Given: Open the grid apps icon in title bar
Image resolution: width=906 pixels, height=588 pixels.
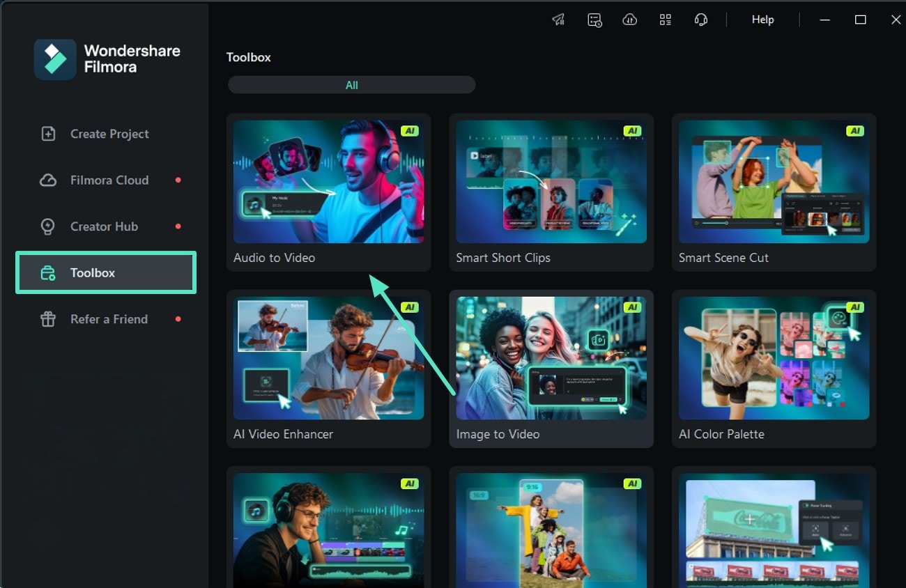Looking at the screenshot, I should pyautogui.click(x=666, y=20).
